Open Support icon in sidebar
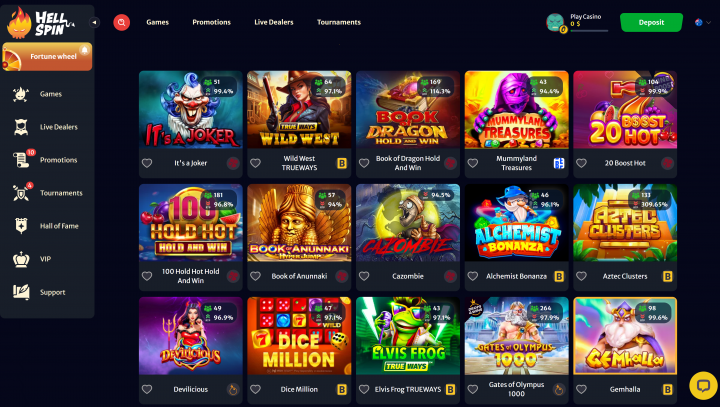The width and height of the screenshot is (720, 407). tap(21, 292)
